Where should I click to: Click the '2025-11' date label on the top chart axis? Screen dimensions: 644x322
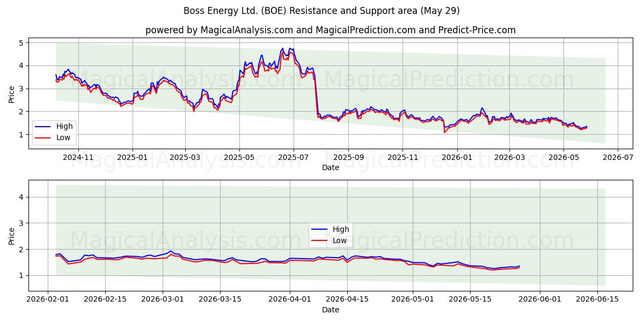pyautogui.click(x=402, y=158)
